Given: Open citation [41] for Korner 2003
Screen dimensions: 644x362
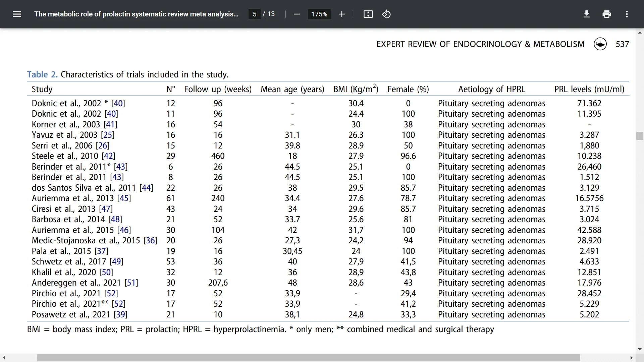Looking at the screenshot, I should pos(110,124).
